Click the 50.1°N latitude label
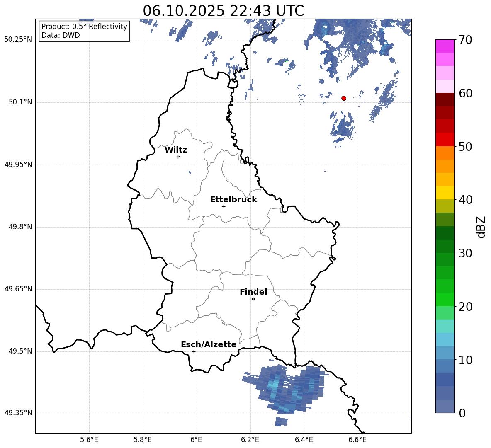Image resolution: width=491 pixels, height=448 pixels. pos(20,102)
